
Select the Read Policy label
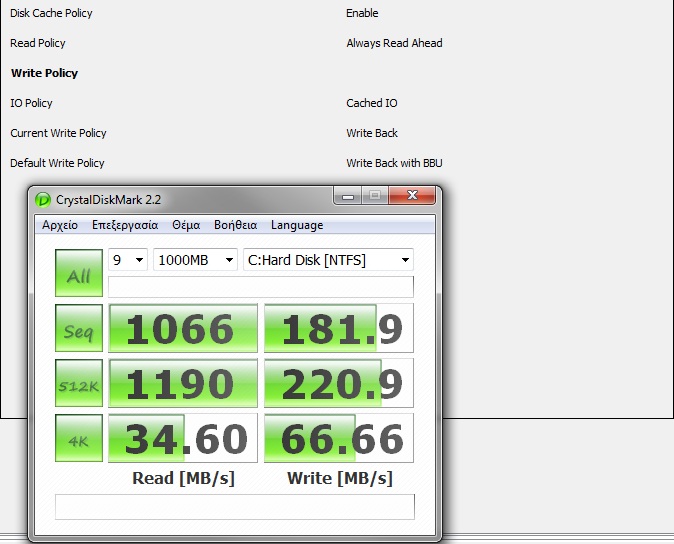click(38, 43)
